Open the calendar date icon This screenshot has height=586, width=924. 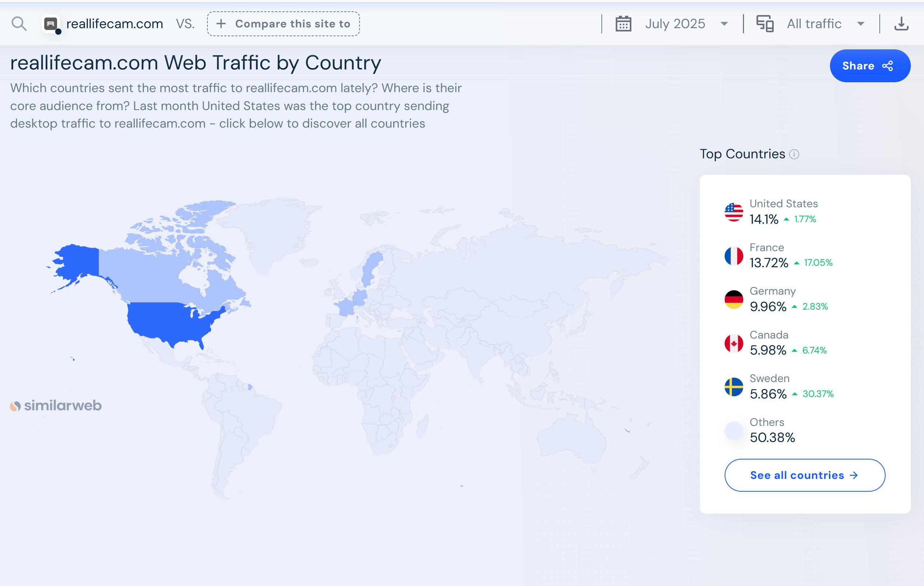[x=623, y=24]
